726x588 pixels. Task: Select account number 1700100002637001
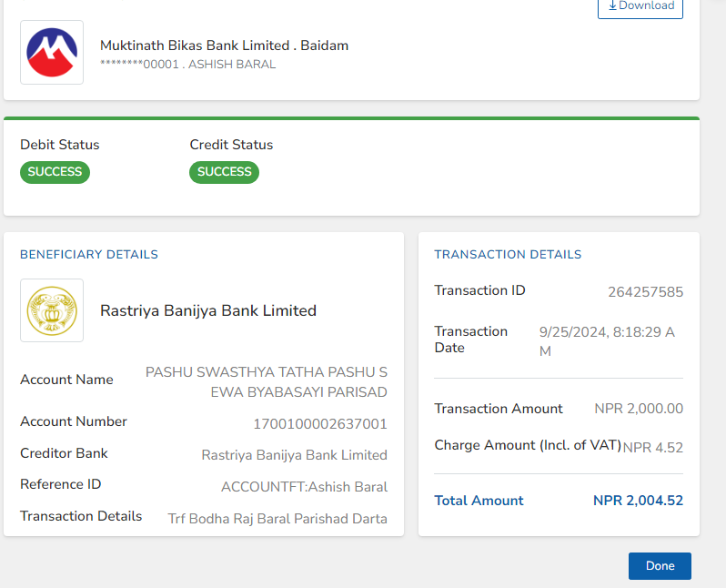(x=320, y=424)
